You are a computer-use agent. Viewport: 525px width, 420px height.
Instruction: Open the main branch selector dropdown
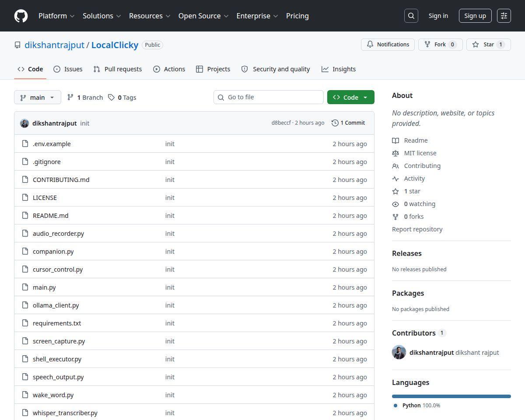click(38, 97)
